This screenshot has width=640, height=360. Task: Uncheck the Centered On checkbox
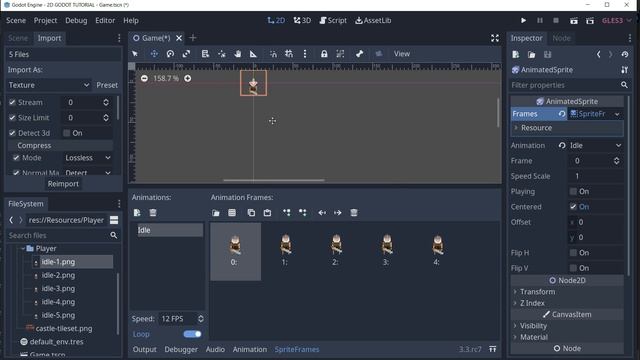point(573,207)
